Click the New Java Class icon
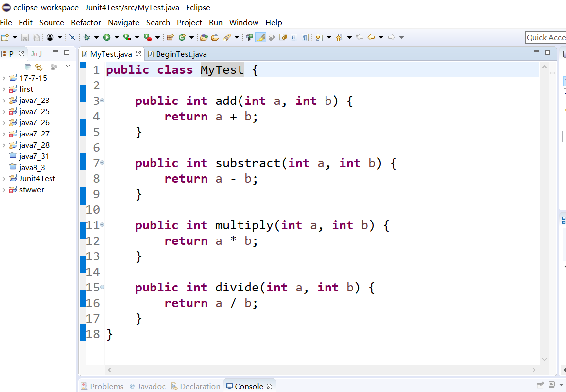The width and height of the screenshot is (566, 392). coord(182,37)
